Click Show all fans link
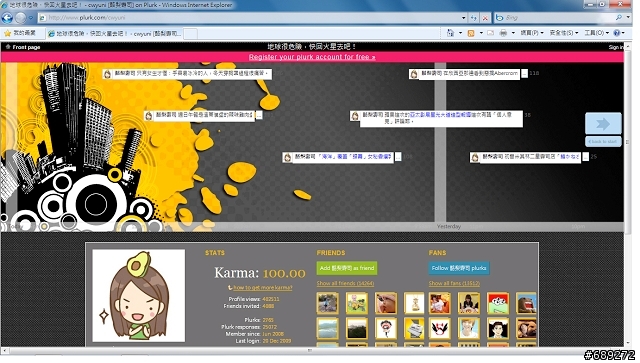 pyautogui.click(x=454, y=283)
